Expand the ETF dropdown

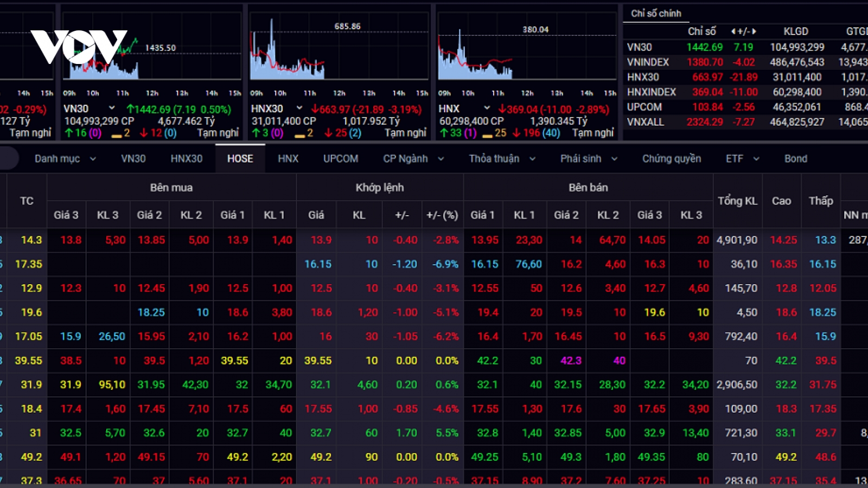tap(756, 159)
